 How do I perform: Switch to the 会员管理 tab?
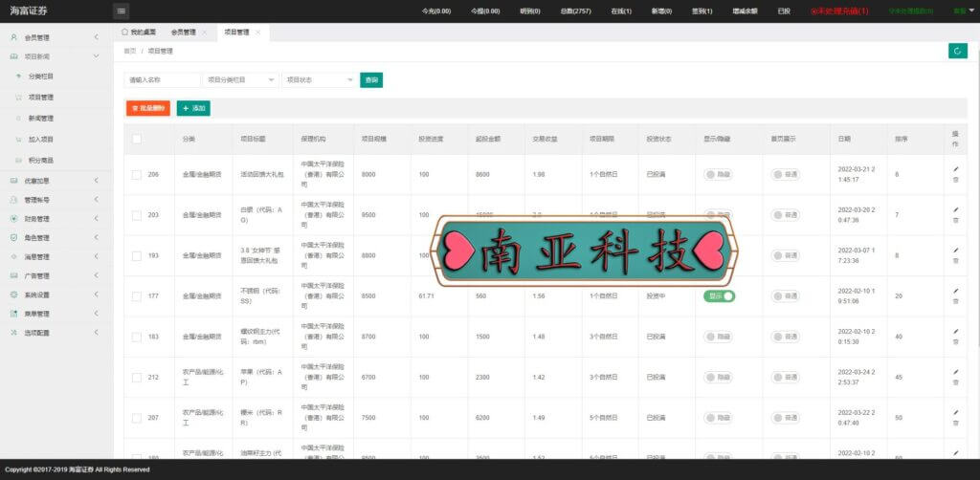click(183, 33)
